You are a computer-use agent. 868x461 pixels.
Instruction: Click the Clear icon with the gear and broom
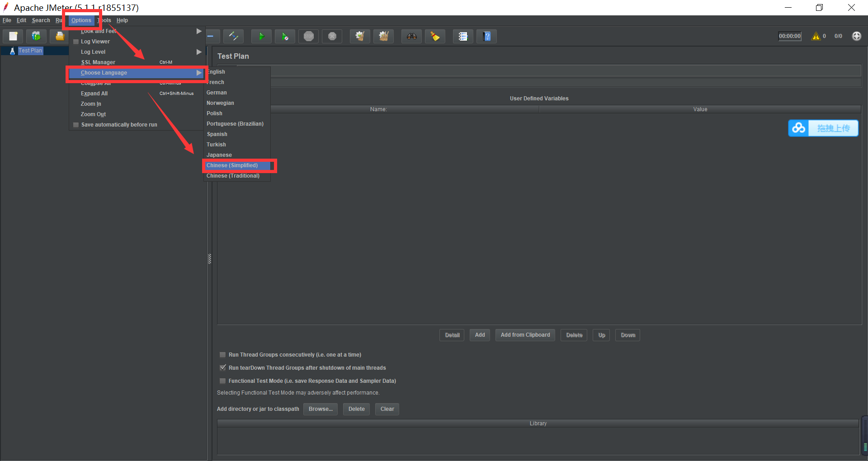(x=360, y=36)
